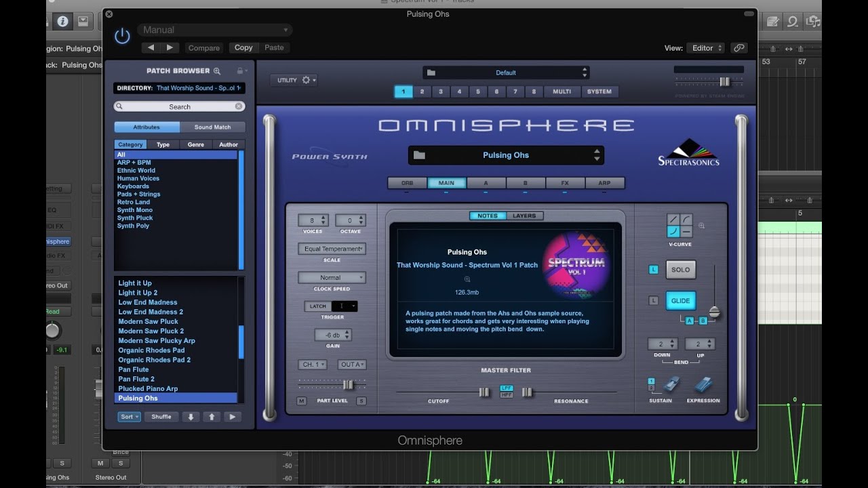
Task: Open the Patch Browser magnifier zoom
Action: tap(217, 71)
